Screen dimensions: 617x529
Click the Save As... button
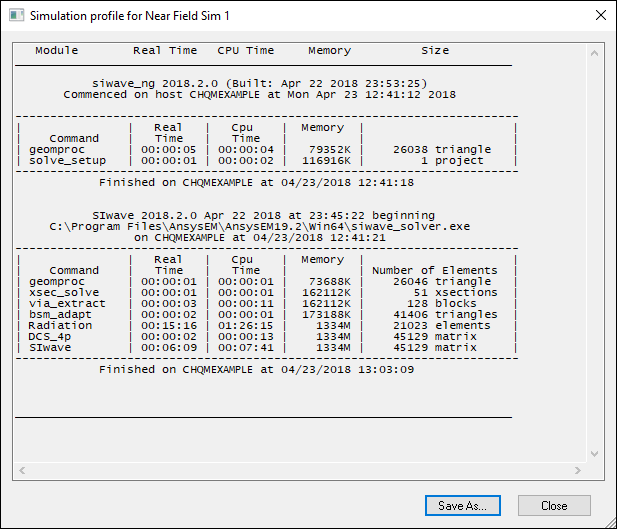click(x=463, y=505)
